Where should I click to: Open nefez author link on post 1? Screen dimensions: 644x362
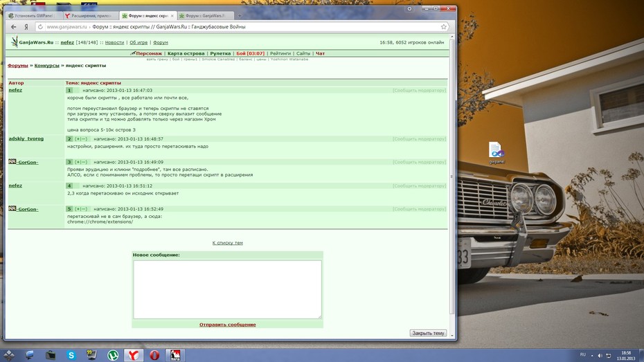(15, 90)
